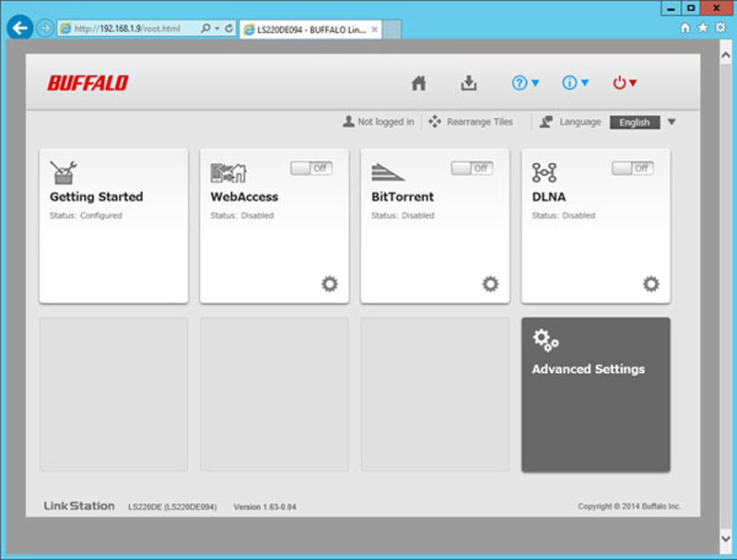The image size is (737, 560).
Task: Click the BitTorrent icon
Action: click(x=387, y=172)
